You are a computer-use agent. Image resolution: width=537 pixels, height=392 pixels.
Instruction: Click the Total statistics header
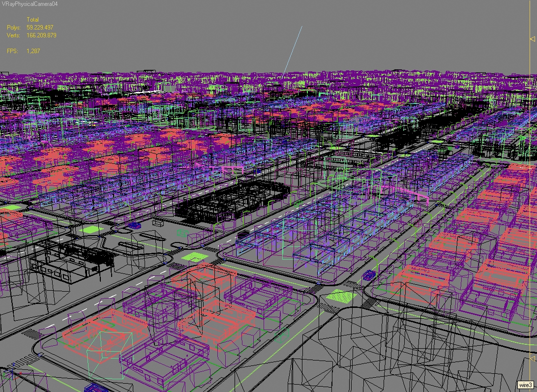click(x=32, y=20)
